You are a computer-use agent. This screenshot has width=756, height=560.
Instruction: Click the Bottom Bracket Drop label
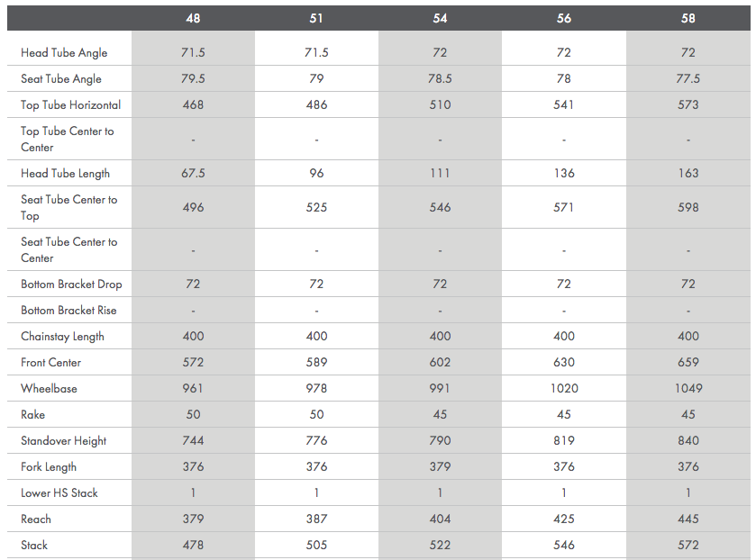click(71, 285)
